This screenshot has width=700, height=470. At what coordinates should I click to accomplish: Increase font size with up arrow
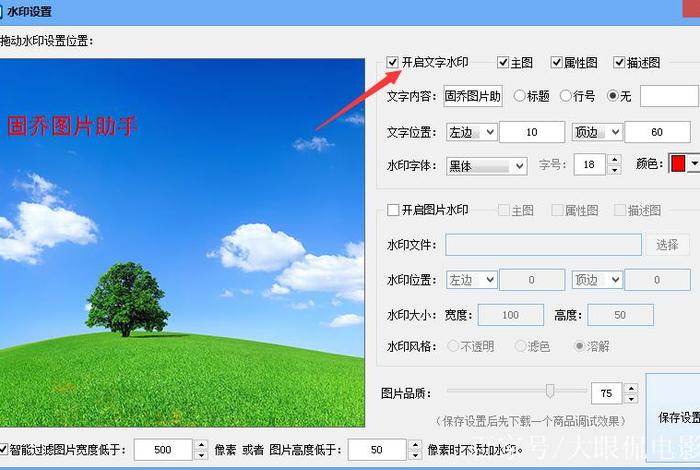615,159
